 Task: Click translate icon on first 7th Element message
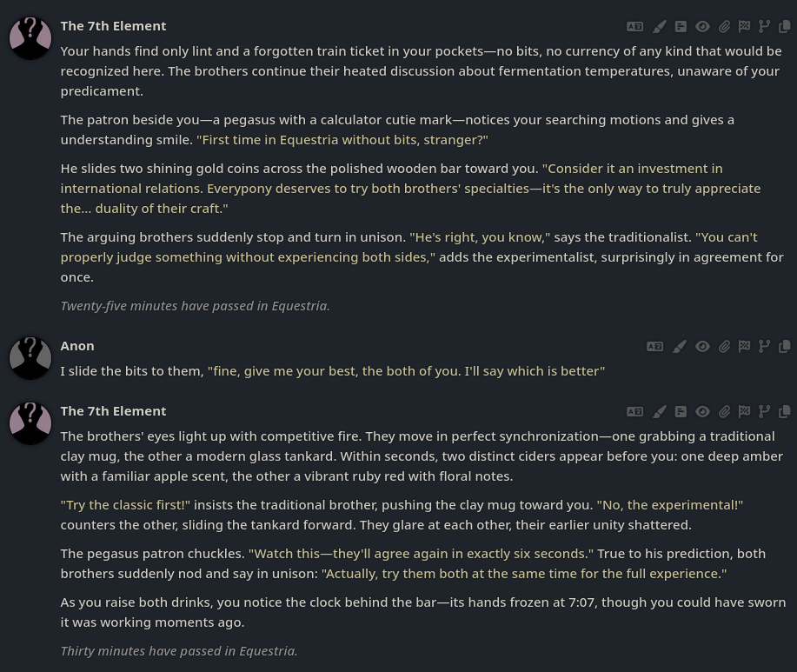tap(635, 27)
